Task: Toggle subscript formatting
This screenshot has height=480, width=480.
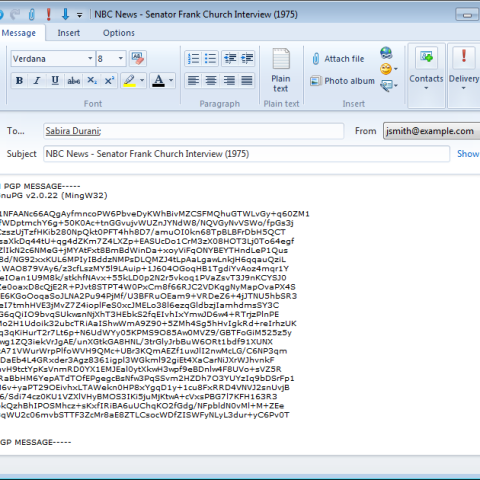Action: coord(92,80)
